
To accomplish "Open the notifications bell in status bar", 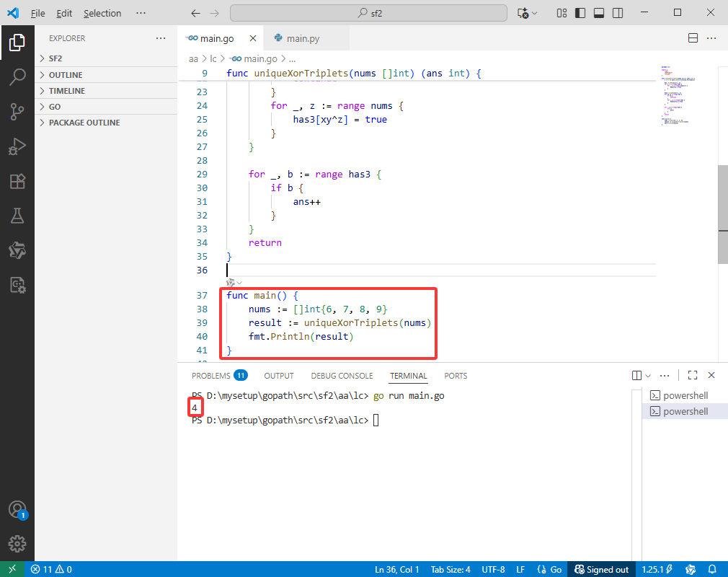I will coord(711,569).
